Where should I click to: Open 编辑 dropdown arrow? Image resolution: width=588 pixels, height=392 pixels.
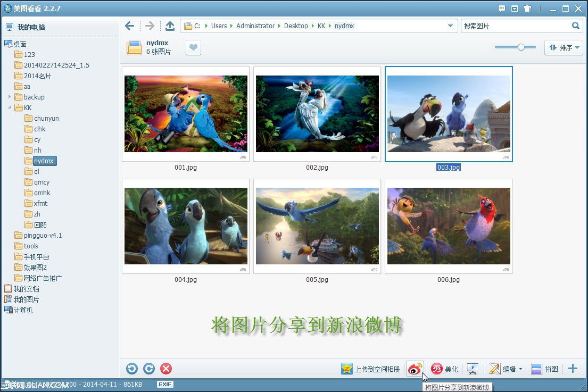tap(520, 369)
